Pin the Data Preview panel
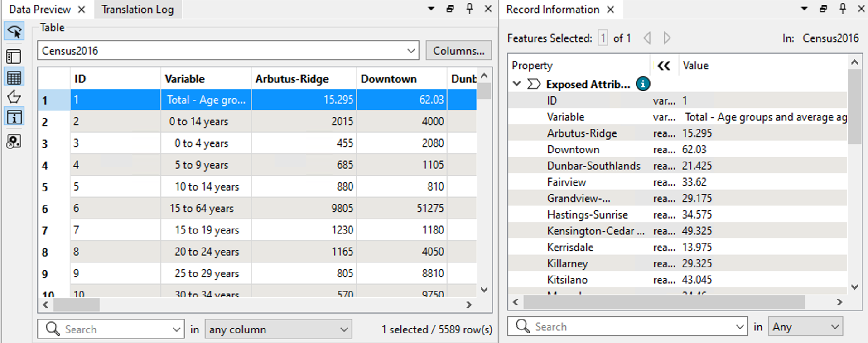868x343 pixels. pos(469,9)
